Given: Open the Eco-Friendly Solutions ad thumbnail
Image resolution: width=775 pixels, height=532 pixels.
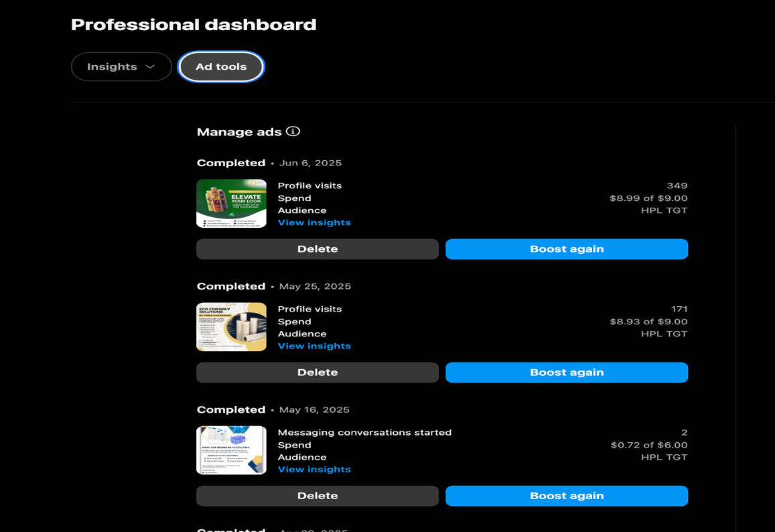Looking at the screenshot, I should 231,326.
